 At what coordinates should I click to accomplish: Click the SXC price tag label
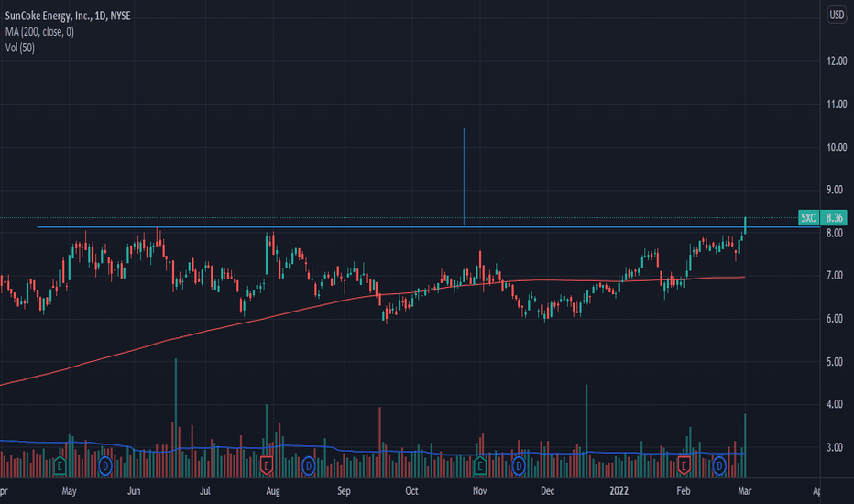coord(808,218)
